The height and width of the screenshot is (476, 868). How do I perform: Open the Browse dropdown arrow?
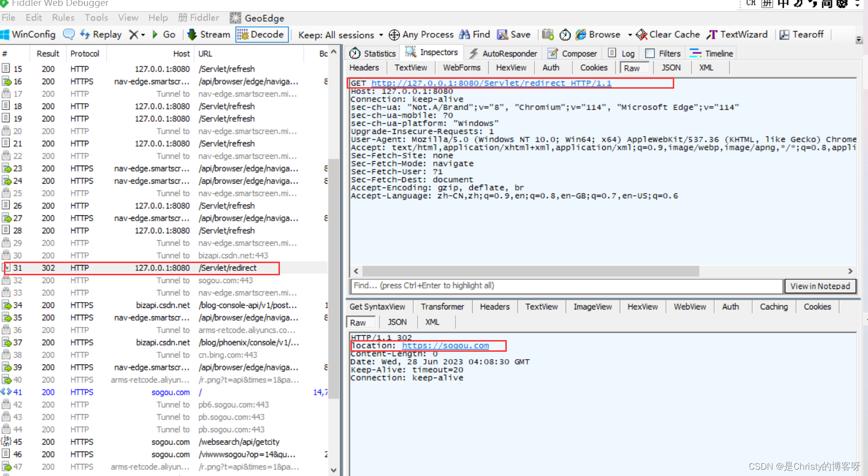point(629,35)
